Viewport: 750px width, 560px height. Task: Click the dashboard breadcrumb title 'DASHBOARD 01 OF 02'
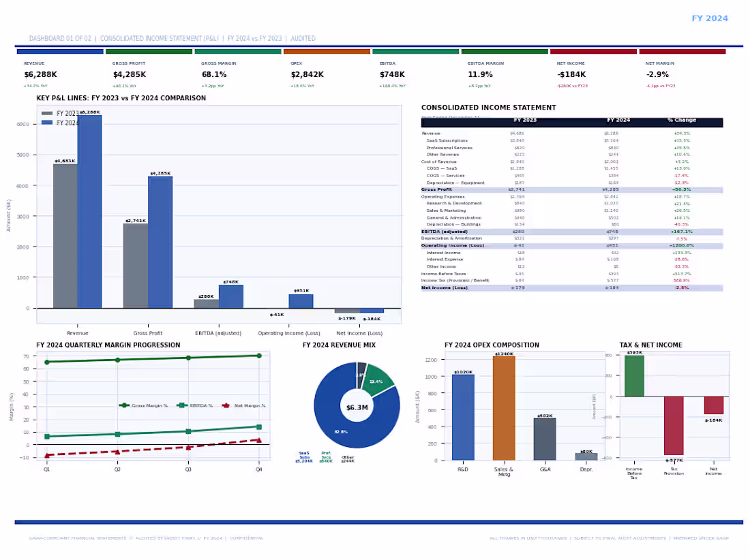tap(60, 38)
